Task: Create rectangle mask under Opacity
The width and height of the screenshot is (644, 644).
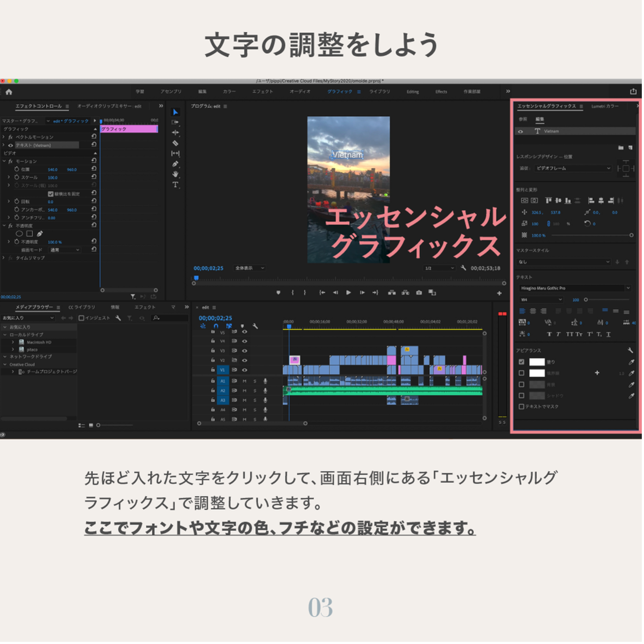Action: 30,234
